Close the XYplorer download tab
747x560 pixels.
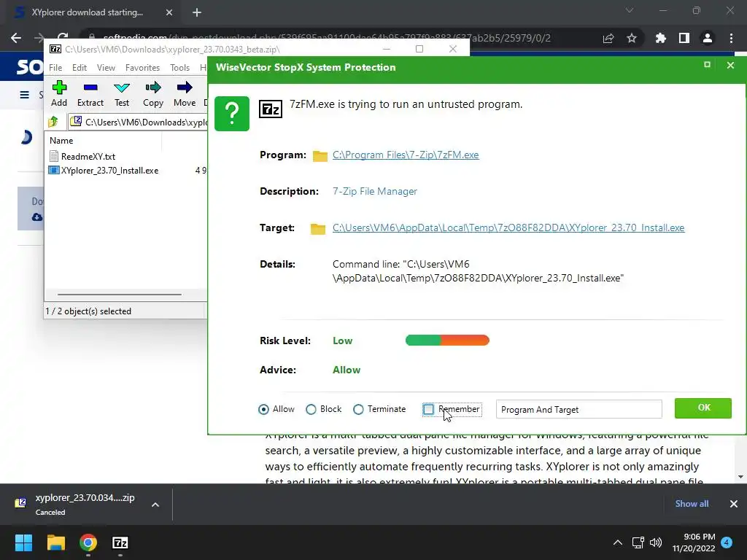pos(169,12)
